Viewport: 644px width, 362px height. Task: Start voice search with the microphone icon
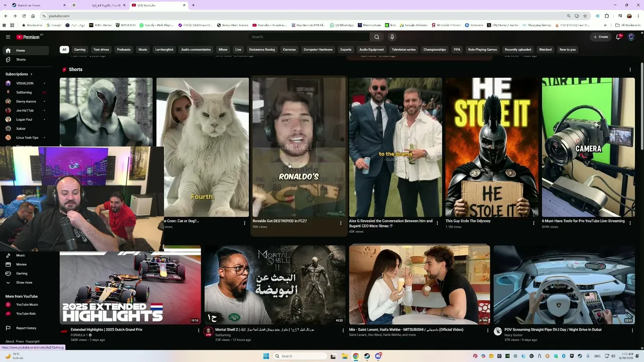pyautogui.click(x=392, y=37)
